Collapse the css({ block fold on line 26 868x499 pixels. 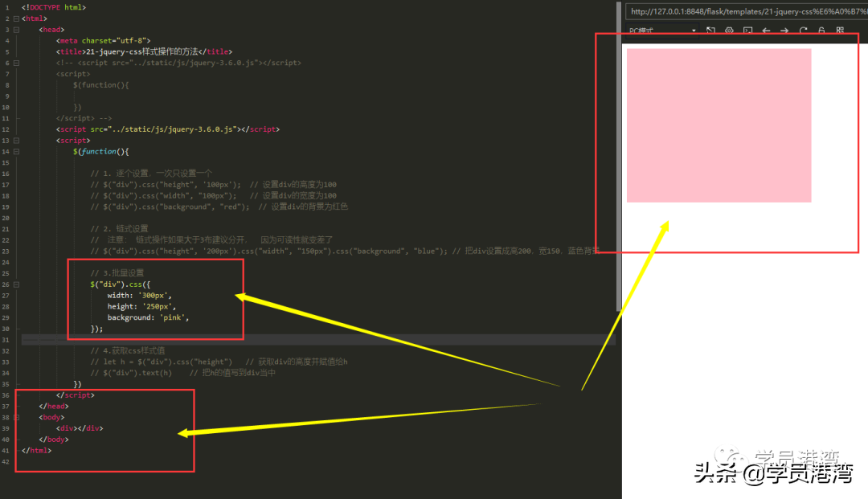[17, 284]
